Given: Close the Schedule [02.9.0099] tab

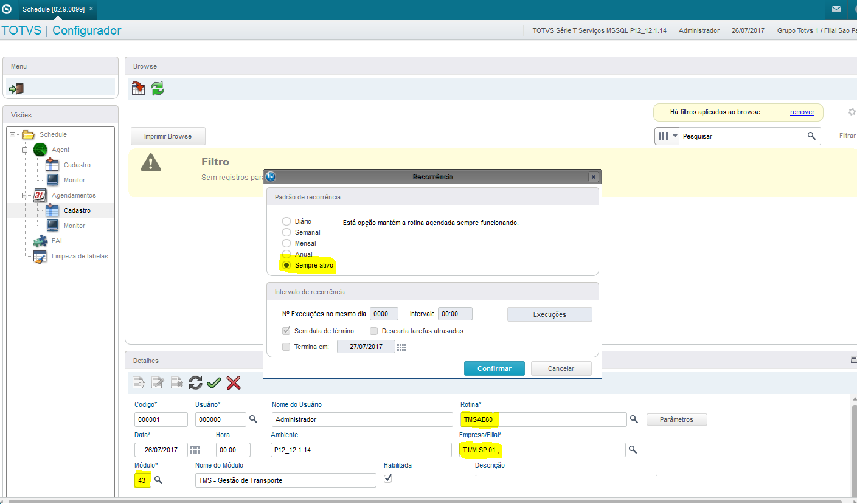Looking at the screenshot, I should click(91, 9).
